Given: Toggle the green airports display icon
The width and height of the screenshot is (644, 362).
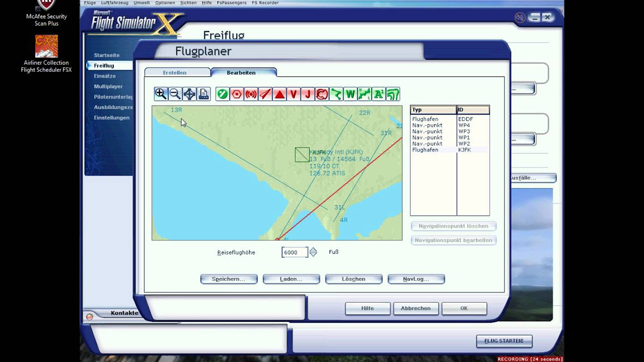Looking at the screenshot, I should (x=222, y=94).
